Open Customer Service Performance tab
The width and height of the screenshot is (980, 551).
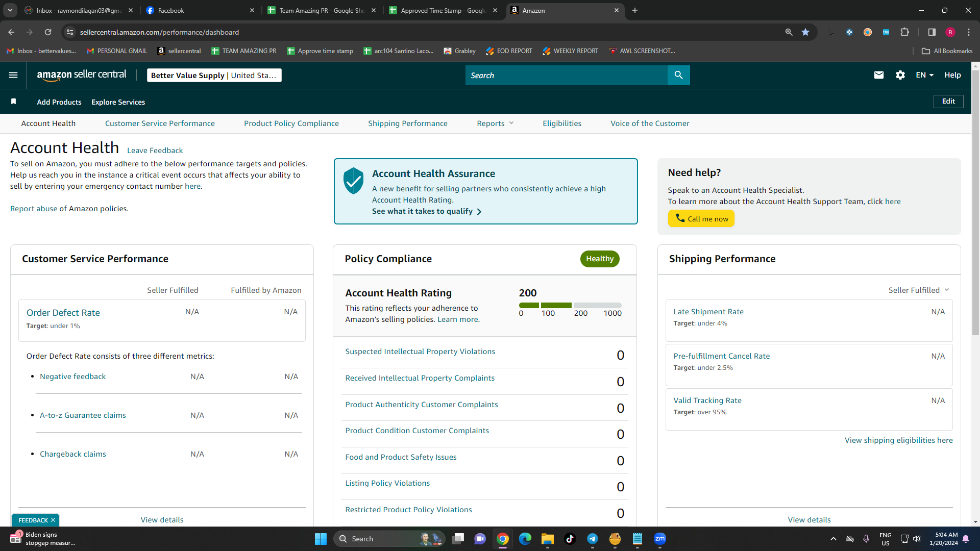(x=160, y=123)
